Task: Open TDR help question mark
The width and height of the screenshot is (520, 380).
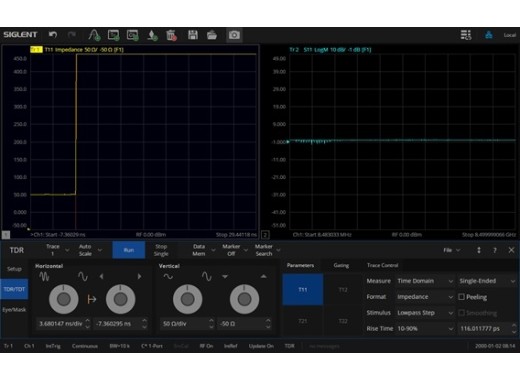Action: click(x=495, y=250)
